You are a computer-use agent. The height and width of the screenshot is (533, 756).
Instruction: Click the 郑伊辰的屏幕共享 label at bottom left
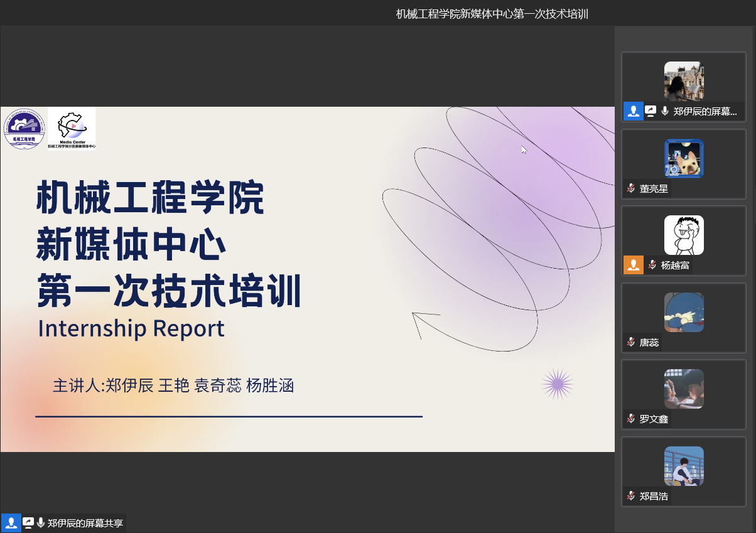tap(85, 522)
